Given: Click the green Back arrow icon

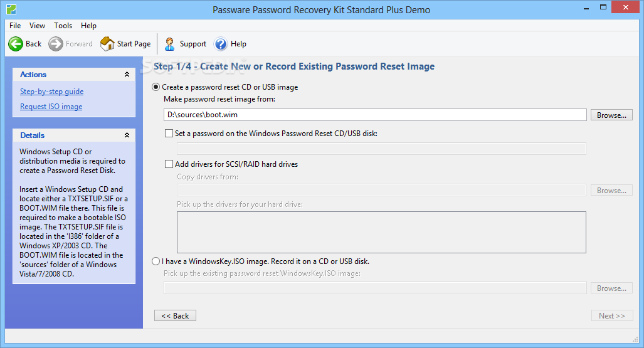Looking at the screenshot, I should pos(16,44).
